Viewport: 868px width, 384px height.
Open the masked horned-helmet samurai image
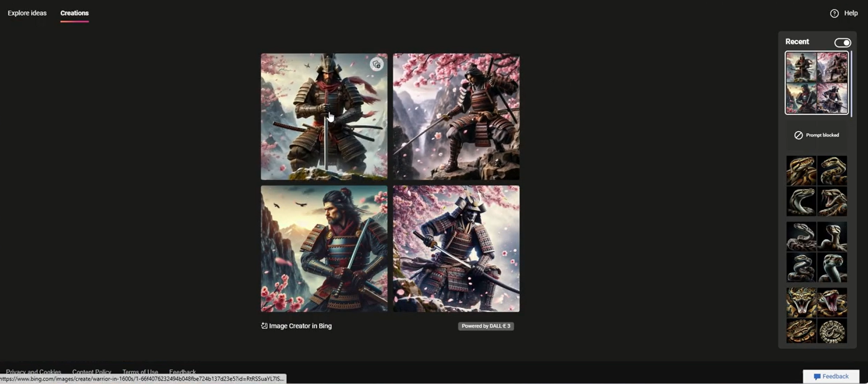click(x=456, y=249)
